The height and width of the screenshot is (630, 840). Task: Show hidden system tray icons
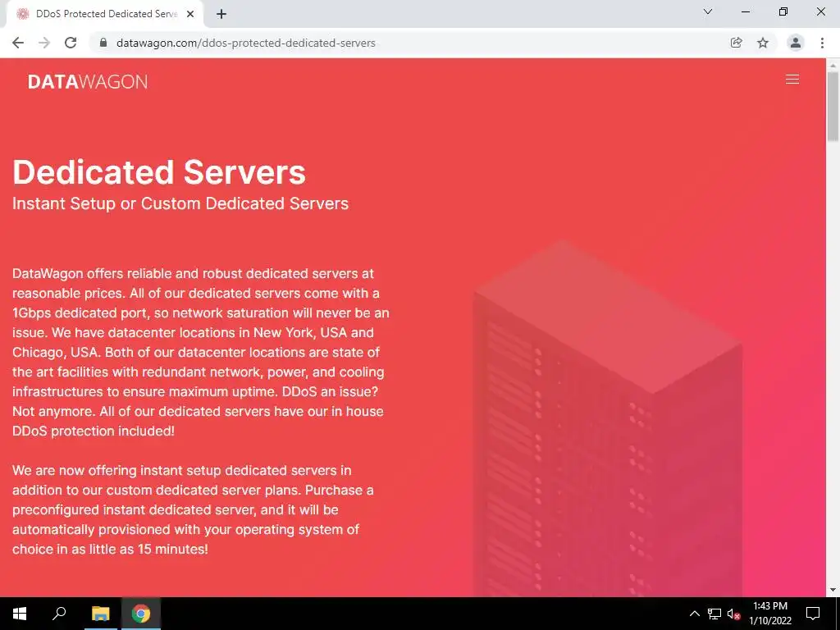694,614
